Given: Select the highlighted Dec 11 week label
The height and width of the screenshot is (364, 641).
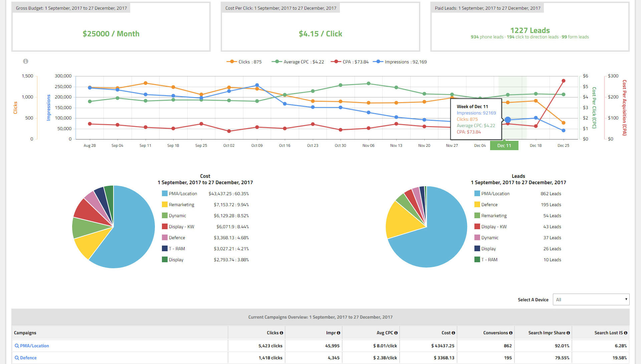Looking at the screenshot, I should coord(504,145).
